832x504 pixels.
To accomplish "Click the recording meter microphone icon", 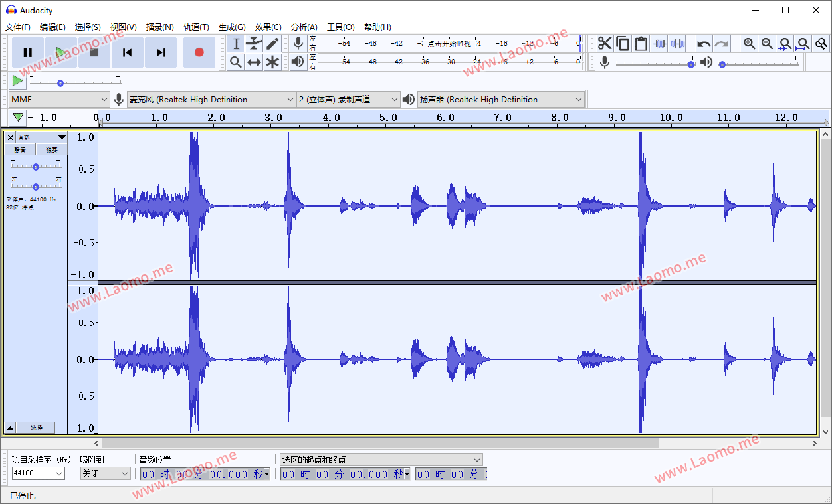I will click(x=298, y=44).
